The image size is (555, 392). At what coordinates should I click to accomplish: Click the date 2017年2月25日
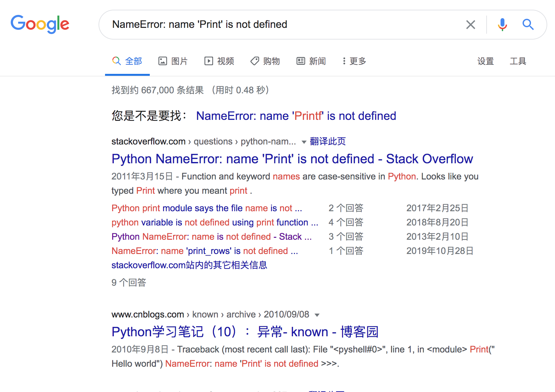[437, 208]
